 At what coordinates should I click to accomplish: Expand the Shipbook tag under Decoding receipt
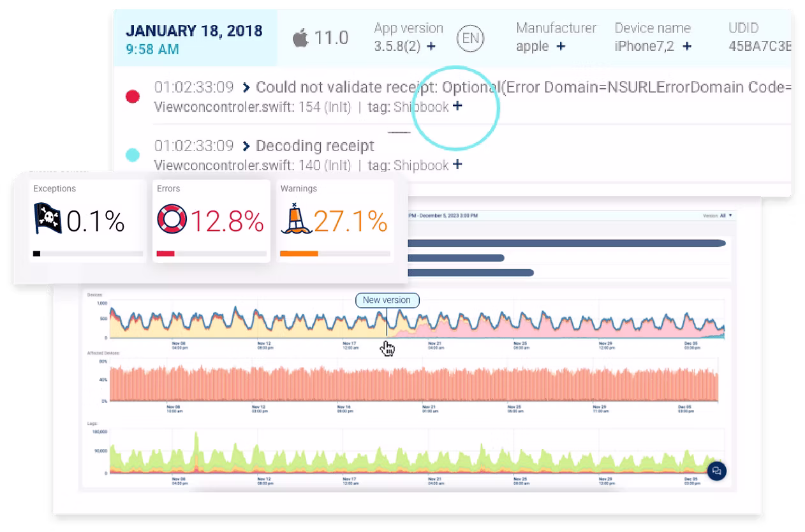pyautogui.click(x=457, y=165)
